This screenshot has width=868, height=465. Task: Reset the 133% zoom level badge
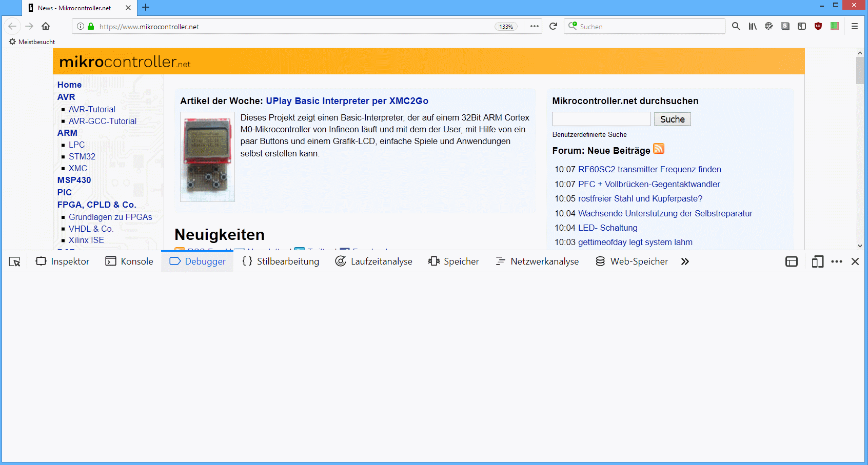click(x=506, y=27)
